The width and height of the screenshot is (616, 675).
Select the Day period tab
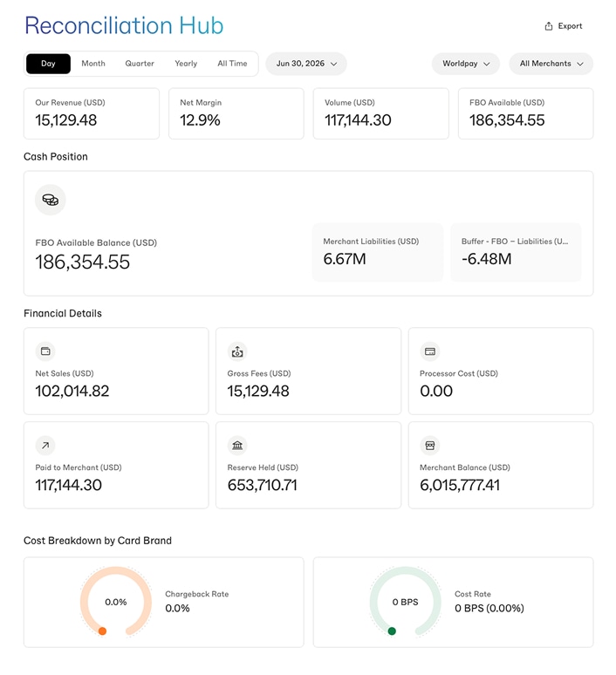48,64
